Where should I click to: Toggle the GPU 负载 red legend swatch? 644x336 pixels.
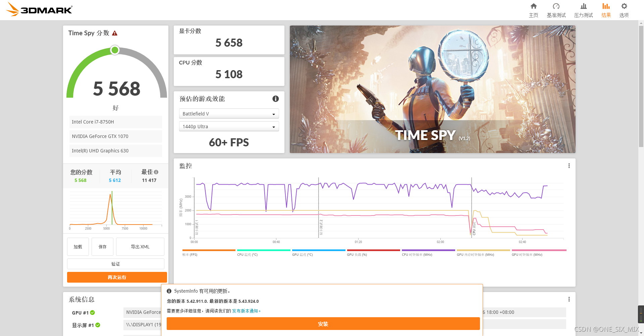coord(374,250)
